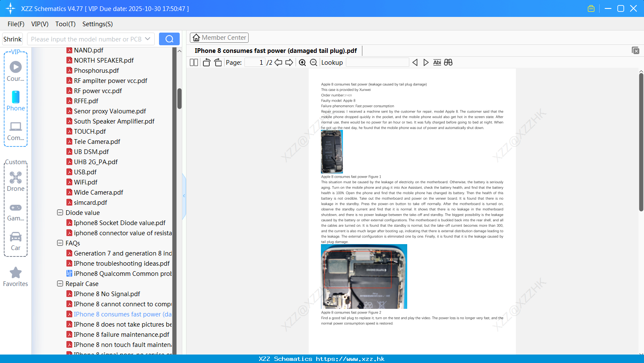Open RFFE.pdf
Image resolution: width=644 pixels, height=363 pixels.
[82, 101]
